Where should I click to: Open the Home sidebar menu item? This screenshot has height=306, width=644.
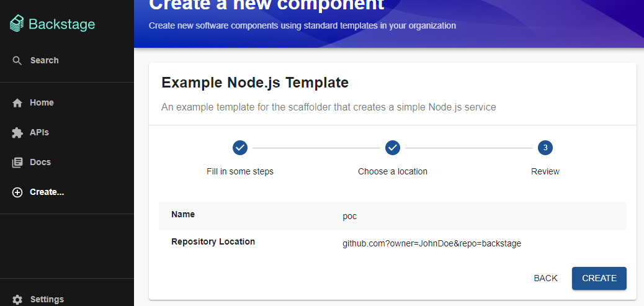pos(67,102)
